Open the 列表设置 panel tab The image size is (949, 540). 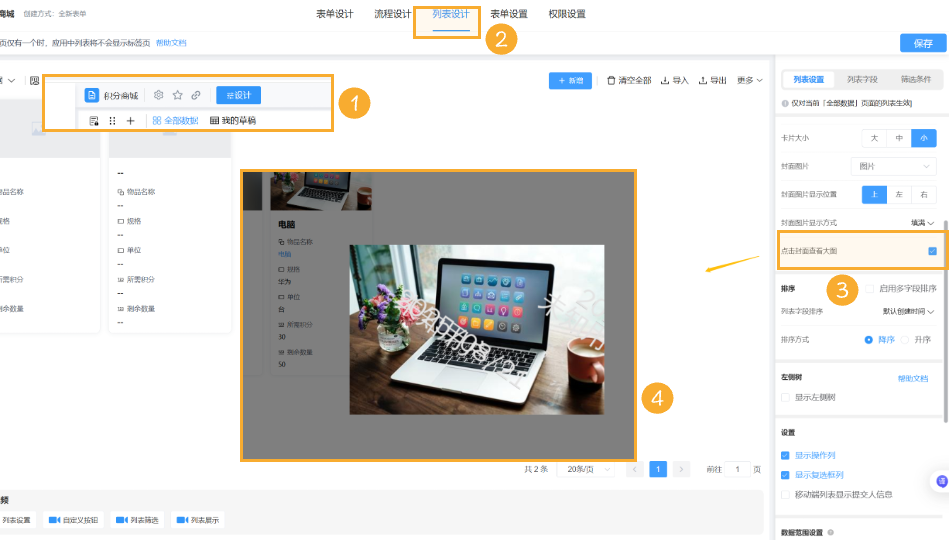(x=809, y=79)
